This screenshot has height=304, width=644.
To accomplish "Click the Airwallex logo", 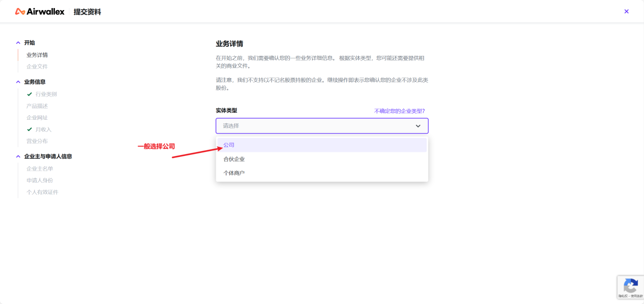I will [x=40, y=12].
